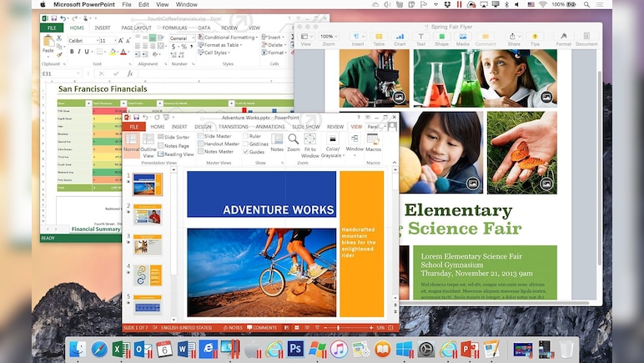Click COMMENTS in PowerPoint status bar

(x=262, y=328)
